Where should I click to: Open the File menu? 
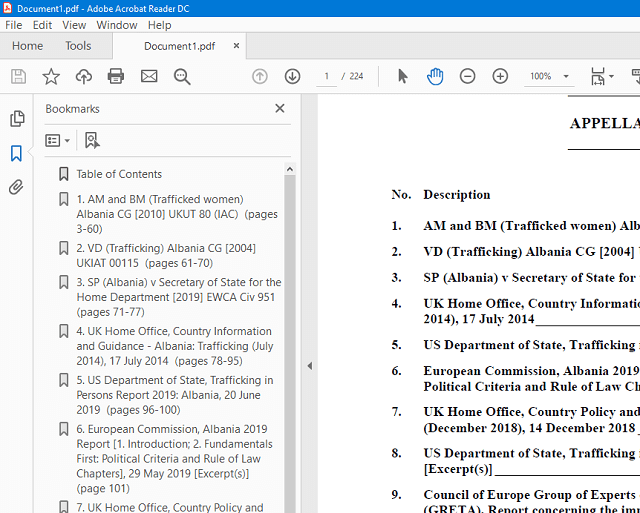click(x=13, y=25)
